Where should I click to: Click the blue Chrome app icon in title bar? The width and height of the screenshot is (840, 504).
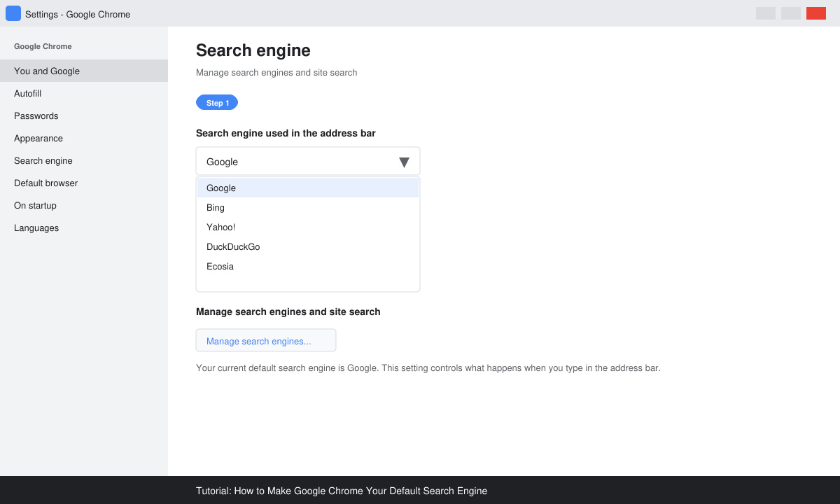[13, 13]
